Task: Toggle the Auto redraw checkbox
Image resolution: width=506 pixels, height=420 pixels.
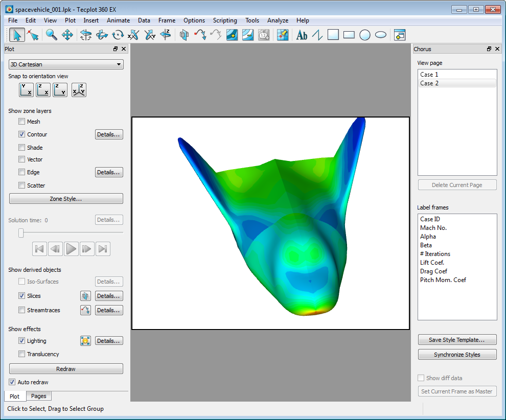Action: coord(12,382)
